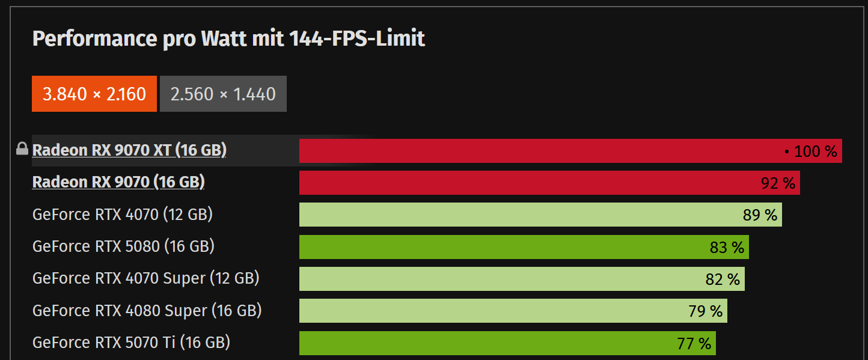This screenshot has height=360, width=868.
Task: Click the red 92 % bar for RX 9070
Action: [x=549, y=183]
